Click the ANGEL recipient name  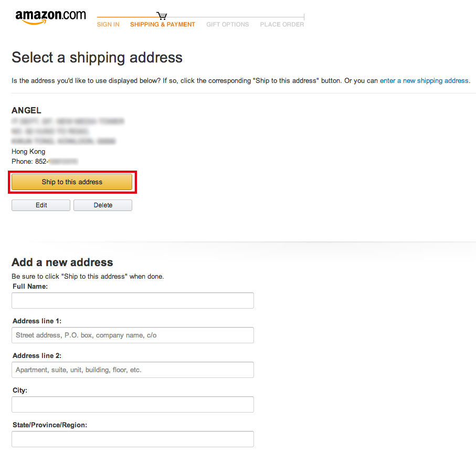pos(26,110)
